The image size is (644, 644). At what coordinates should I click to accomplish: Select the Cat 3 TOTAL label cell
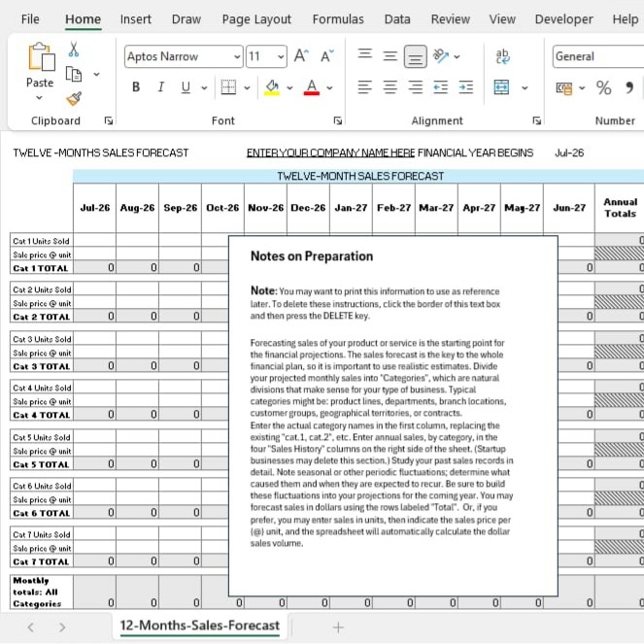point(42,366)
